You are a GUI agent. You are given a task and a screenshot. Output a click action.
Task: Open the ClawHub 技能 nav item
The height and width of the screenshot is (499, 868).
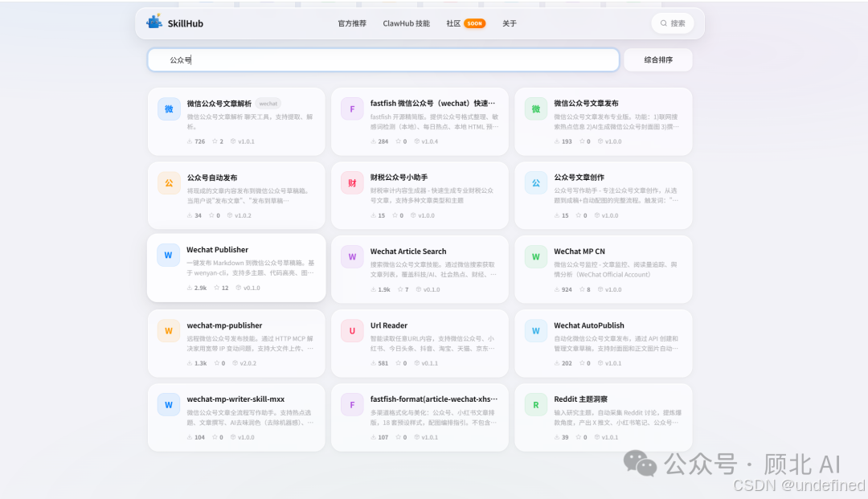coord(407,23)
